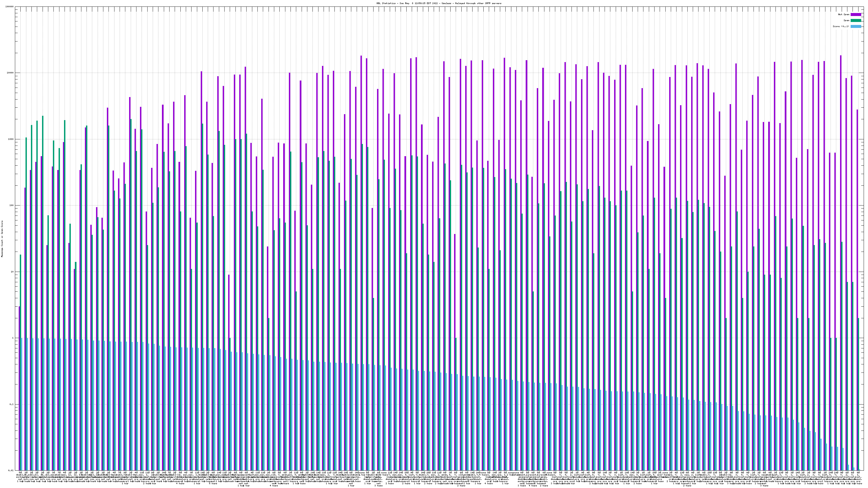This screenshot has height=488, width=868.
Task: Click the 10 y-axis tick label
Action: pos(12,272)
